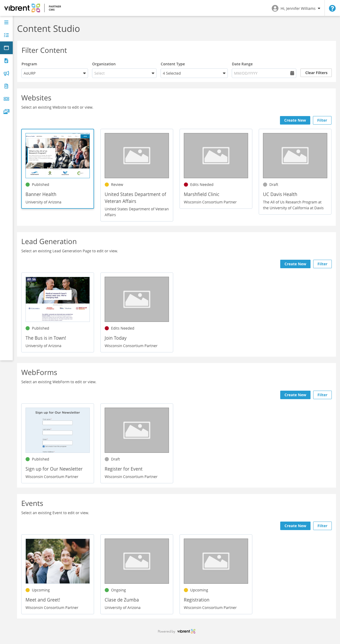Expand the Program AoURP dropdown

(55, 73)
